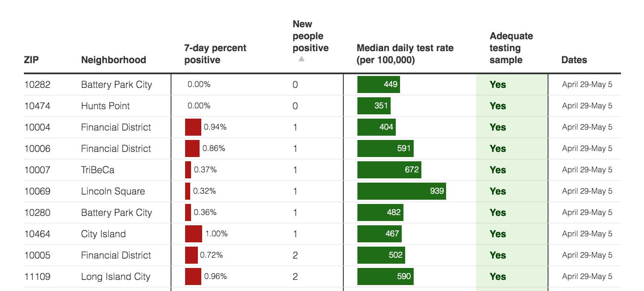Sort table by ZIP column header
644x291 pixels.
[31, 60]
